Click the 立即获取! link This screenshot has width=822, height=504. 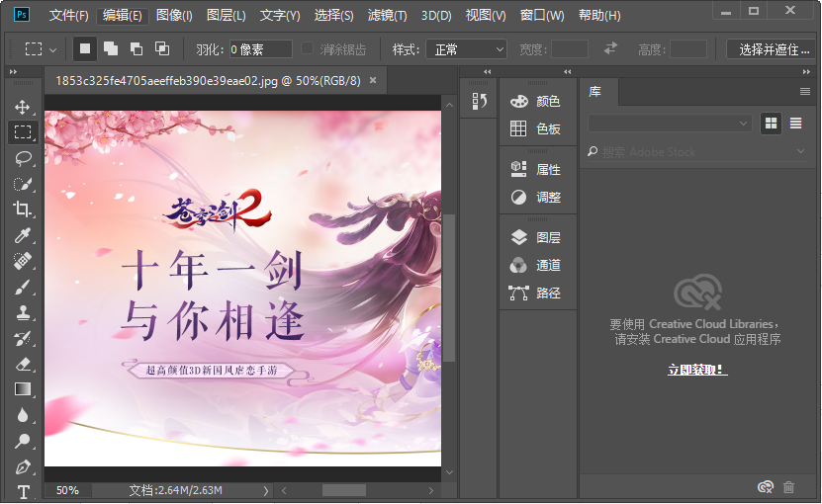click(x=697, y=370)
